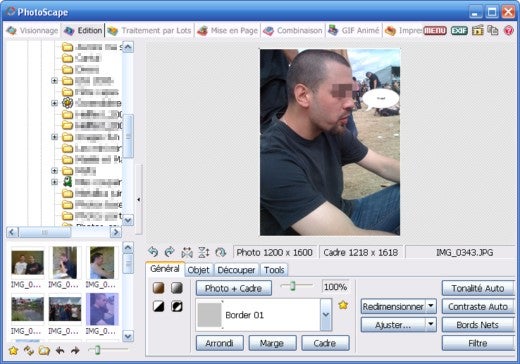Image resolution: width=520 pixels, height=364 pixels.
Task: Click the yellow folder-explorer icon in top toolbar
Action: 477,30
